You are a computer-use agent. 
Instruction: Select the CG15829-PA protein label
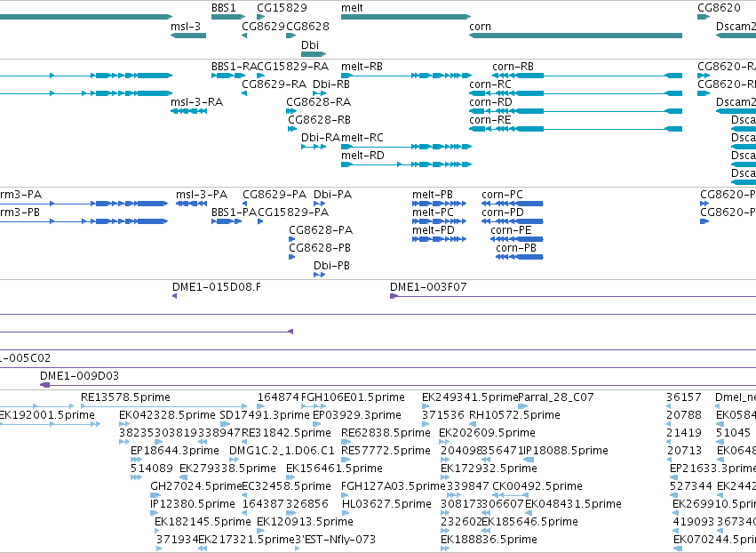click(293, 212)
